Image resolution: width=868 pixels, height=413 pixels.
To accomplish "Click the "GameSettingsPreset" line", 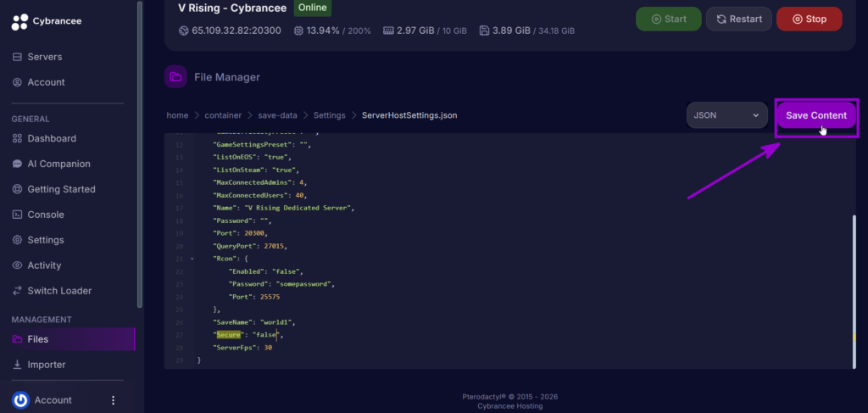I will pyautogui.click(x=263, y=145).
